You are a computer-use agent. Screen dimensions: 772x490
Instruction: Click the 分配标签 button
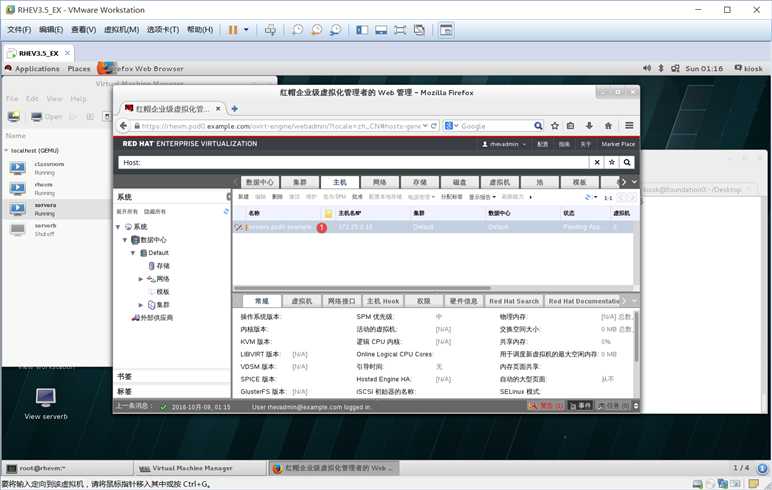coord(451,197)
